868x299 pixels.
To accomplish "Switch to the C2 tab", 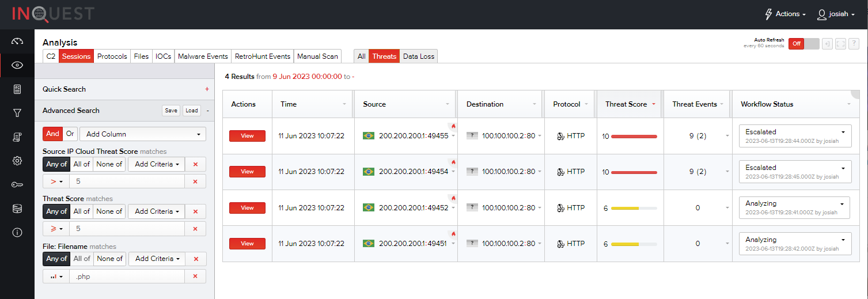I will click(x=51, y=56).
